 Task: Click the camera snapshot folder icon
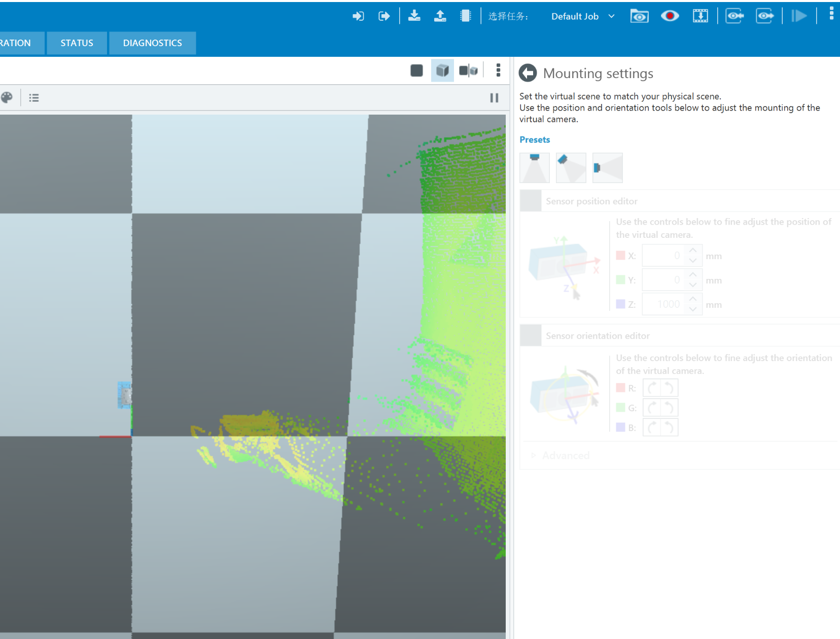click(x=639, y=16)
